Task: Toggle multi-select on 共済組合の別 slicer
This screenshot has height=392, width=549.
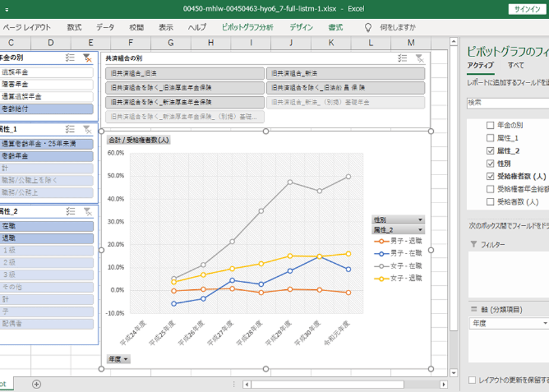Action: click(403, 58)
